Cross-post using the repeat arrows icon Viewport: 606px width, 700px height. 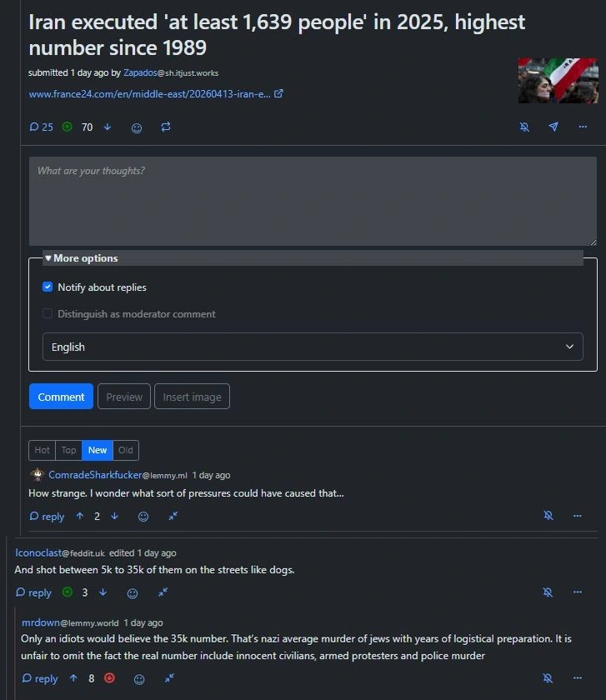166,127
